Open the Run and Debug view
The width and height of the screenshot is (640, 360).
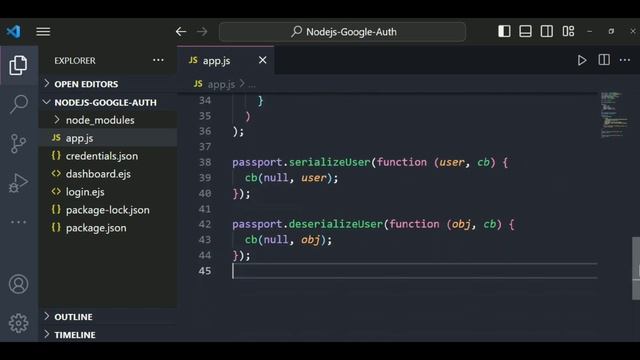tap(18, 182)
